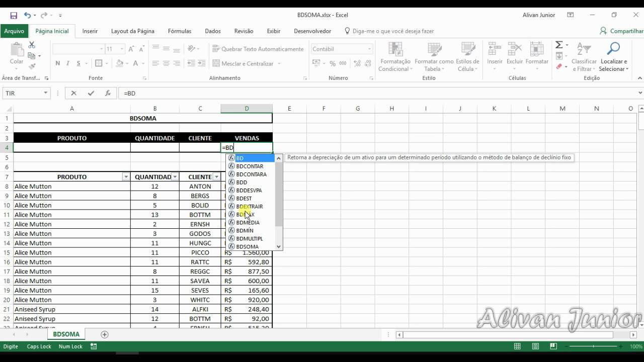Click the Formatar cells button
Viewport: 644px width, 362px height.
(x=537, y=57)
